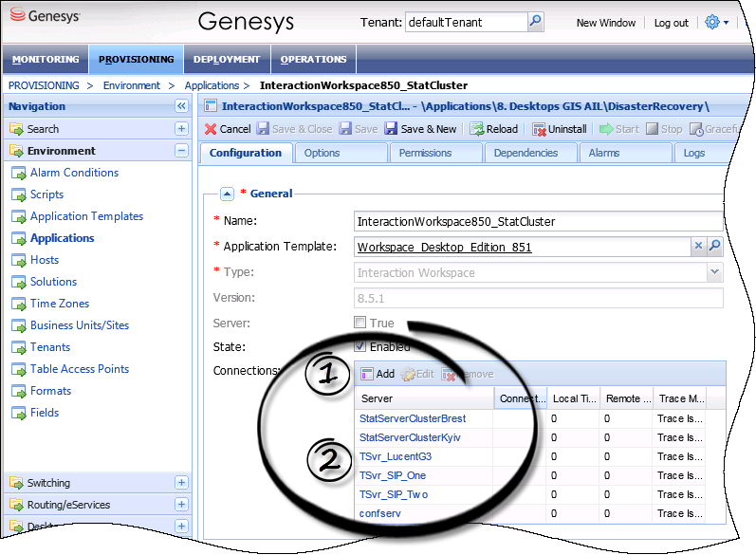Browse application templates with magnifier icon
Image resolution: width=756 pixels, height=555 pixels.
pyautogui.click(x=715, y=247)
